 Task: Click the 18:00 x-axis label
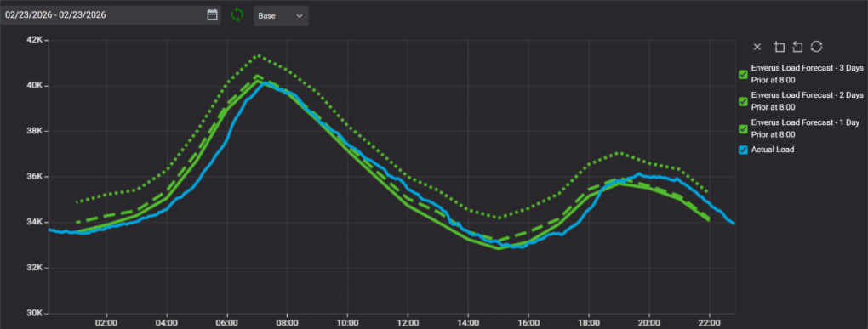589,322
